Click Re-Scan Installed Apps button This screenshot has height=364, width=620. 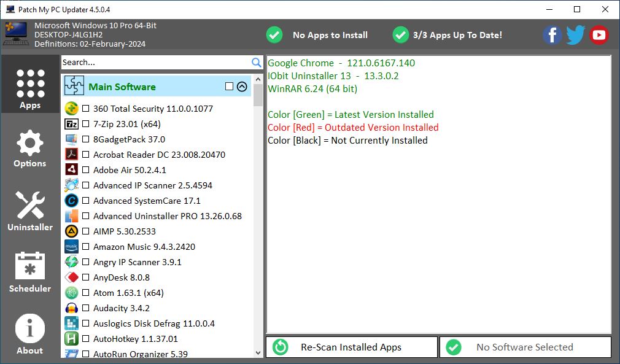(352, 347)
